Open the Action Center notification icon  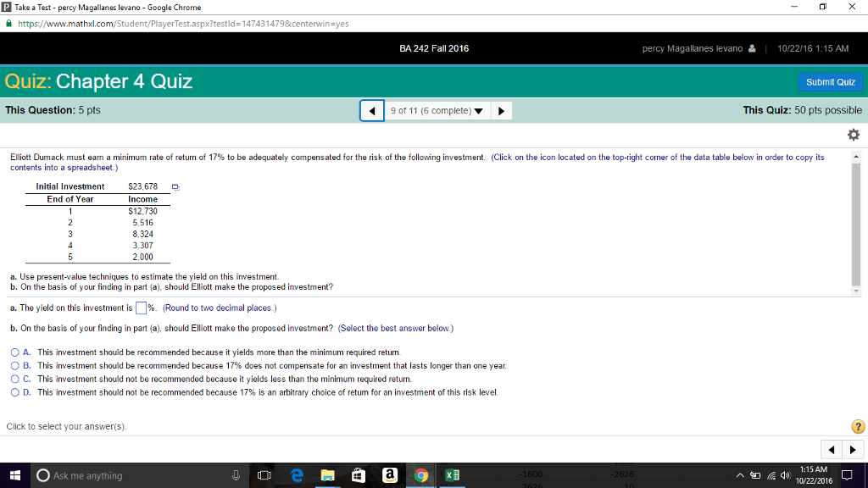click(847, 475)
